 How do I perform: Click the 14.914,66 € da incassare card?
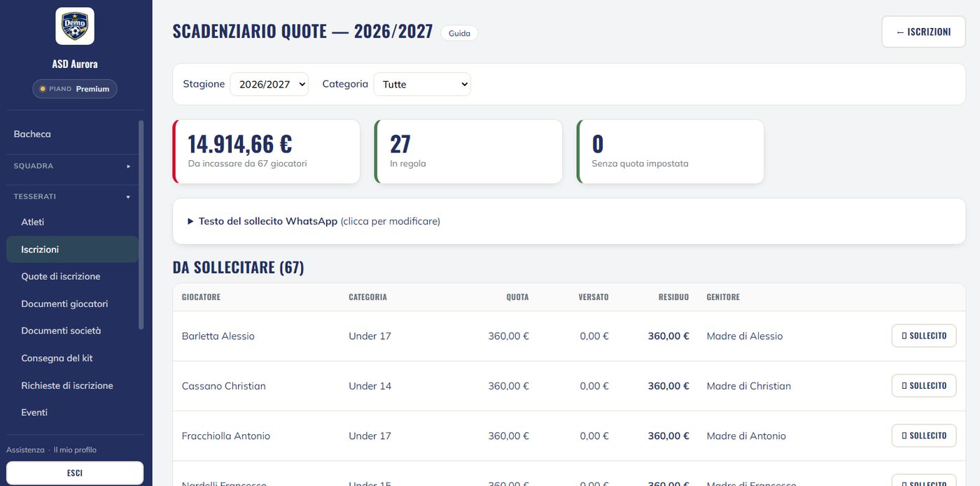click(267, 152)
